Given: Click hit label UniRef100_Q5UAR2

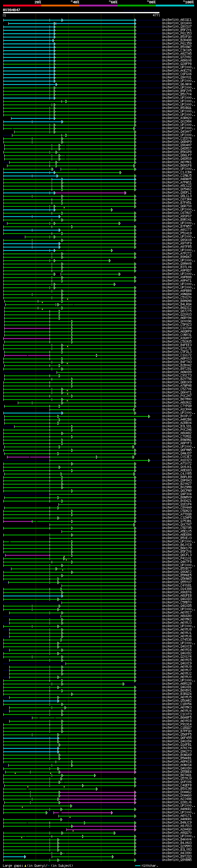Looking at the screenshot, I should coord(177,701).
